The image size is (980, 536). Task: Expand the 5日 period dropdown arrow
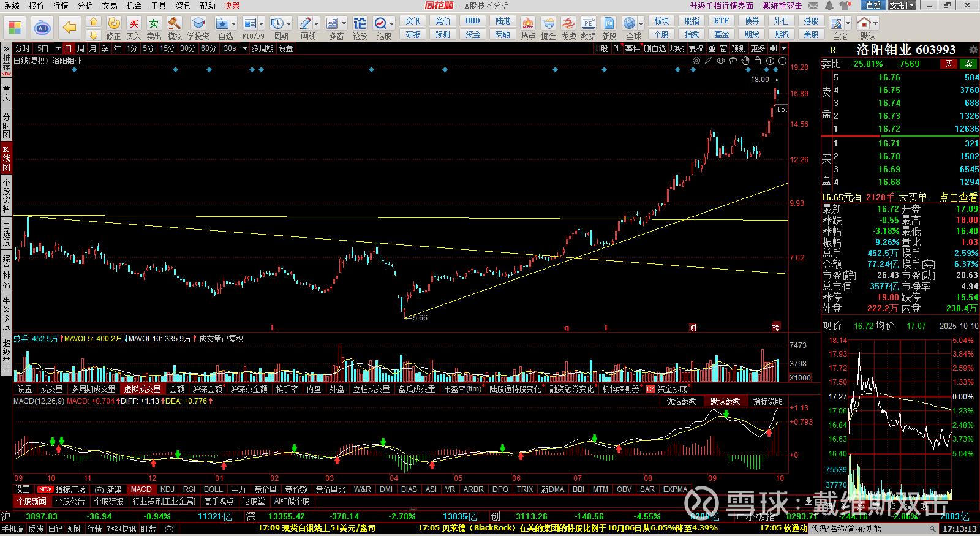58,48
